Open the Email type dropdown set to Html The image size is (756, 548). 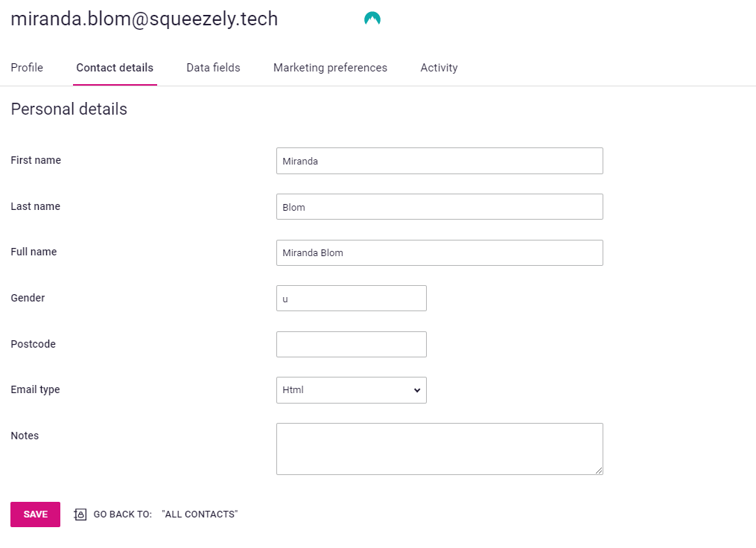click(x=352, y=390)
